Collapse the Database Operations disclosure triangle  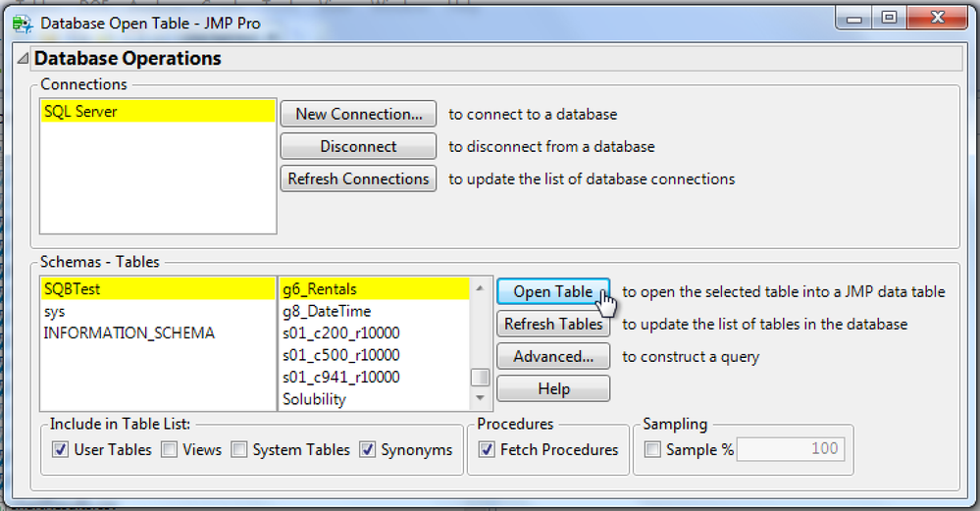24,58
